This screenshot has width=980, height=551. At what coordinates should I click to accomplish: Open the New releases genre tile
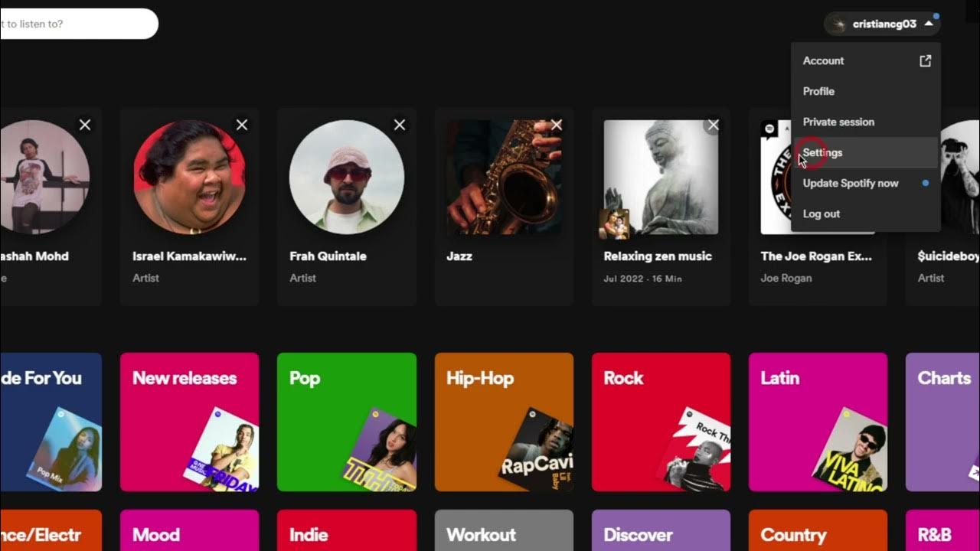[190, 422]
